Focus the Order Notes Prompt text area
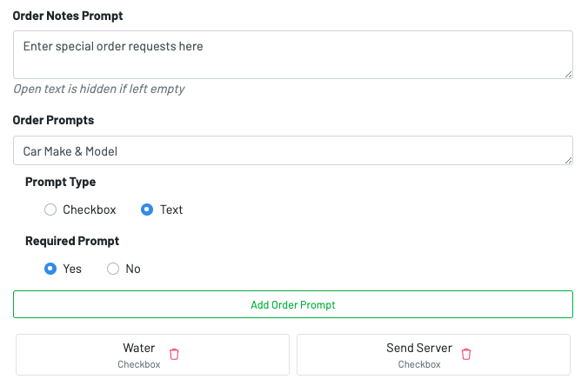The image size is (588, 386). (292, 55)
